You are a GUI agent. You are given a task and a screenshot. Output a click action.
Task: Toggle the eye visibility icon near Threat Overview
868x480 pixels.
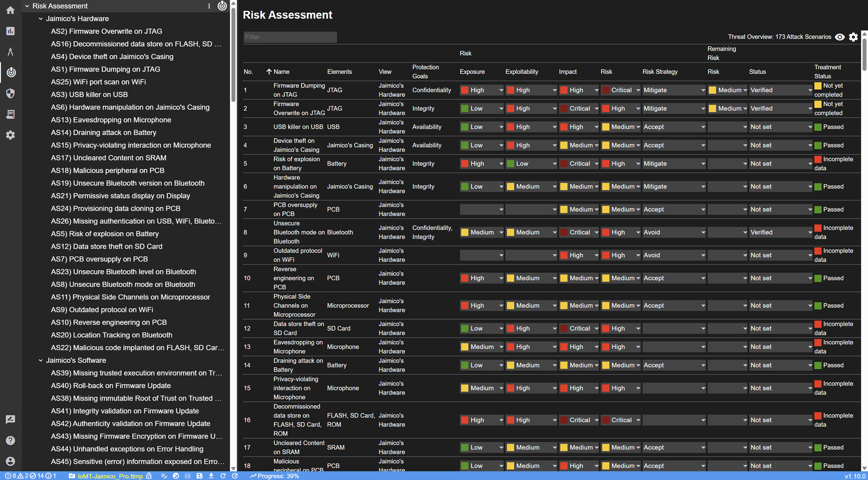pyautogui.click(x=840, y=37)
